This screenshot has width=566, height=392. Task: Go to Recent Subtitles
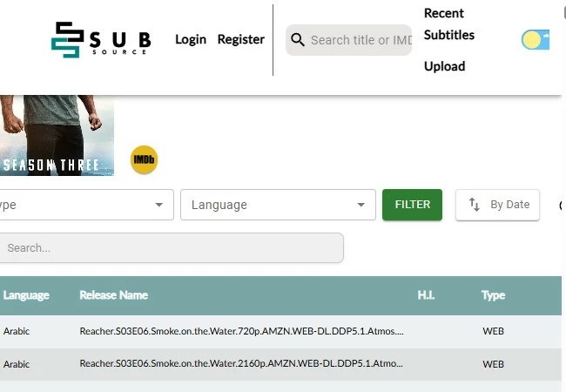tap(449, 24)
